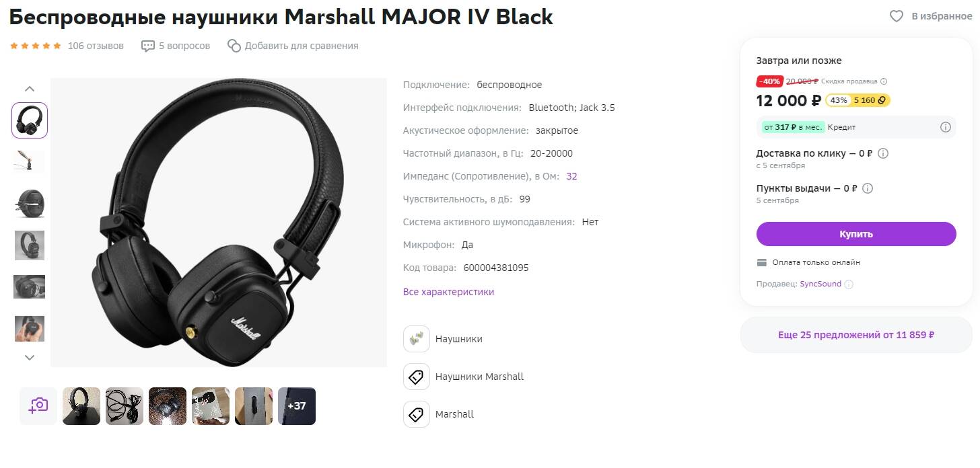Open the 5 вопросов speech bubble icon
This screenshot has width=980, height=468.
tap(148, 46)
